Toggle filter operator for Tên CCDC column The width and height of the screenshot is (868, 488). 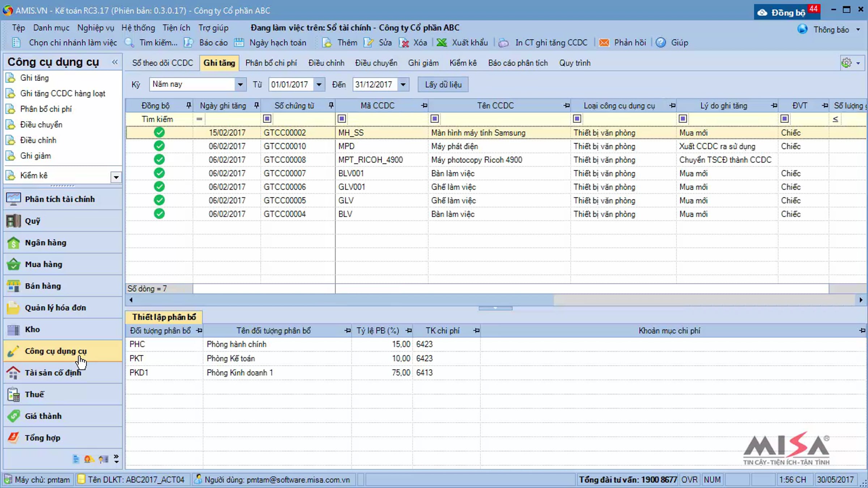435,119
